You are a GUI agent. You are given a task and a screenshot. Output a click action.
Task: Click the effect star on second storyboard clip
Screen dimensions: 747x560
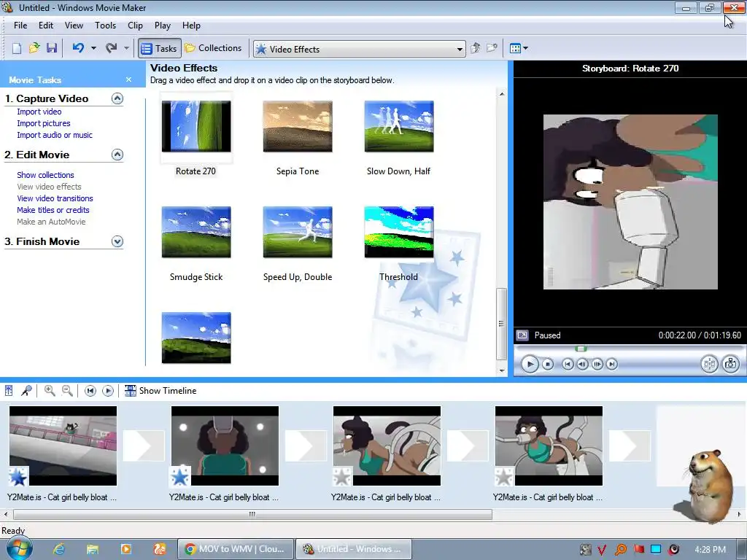pyautogui.click(x=180, y=477)
